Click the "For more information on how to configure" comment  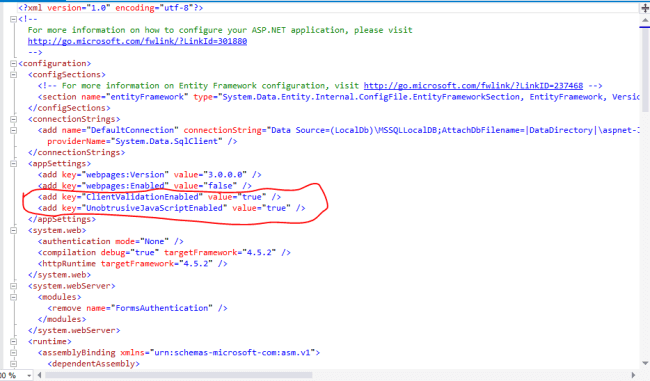click(220, 30)
